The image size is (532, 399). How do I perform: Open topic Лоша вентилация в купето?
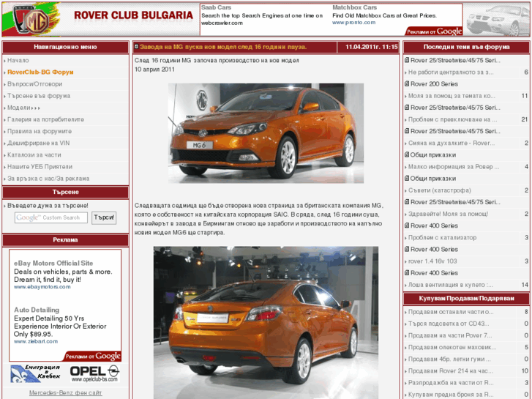pos(451,285)
